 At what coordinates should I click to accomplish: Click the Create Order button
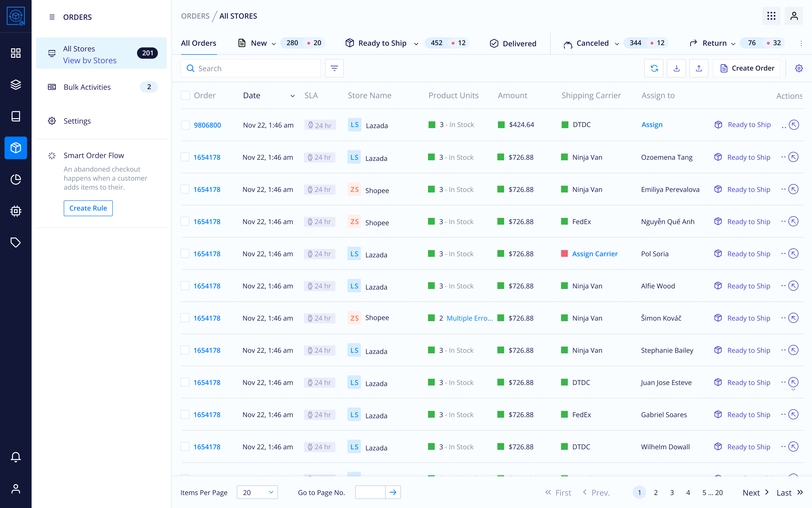[747, 68]
